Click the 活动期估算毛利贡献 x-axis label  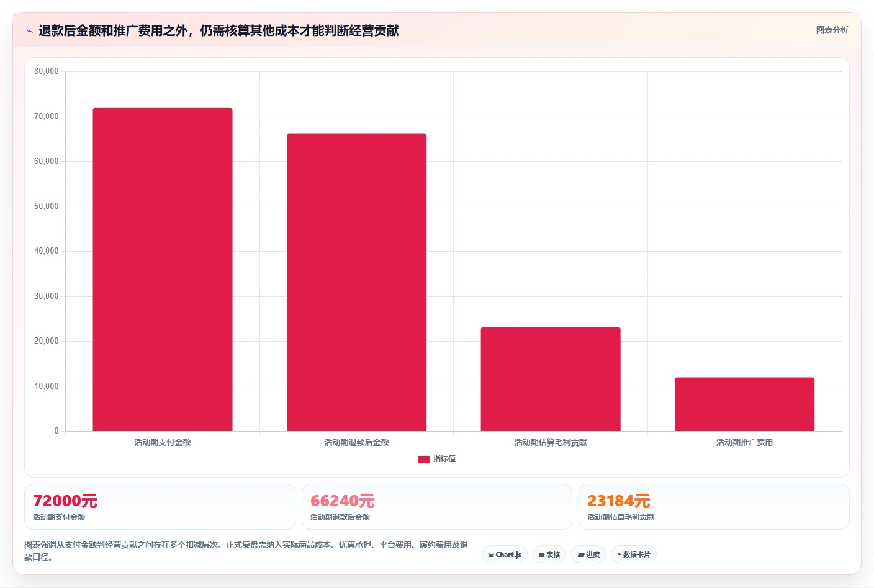tap(551, 442)
